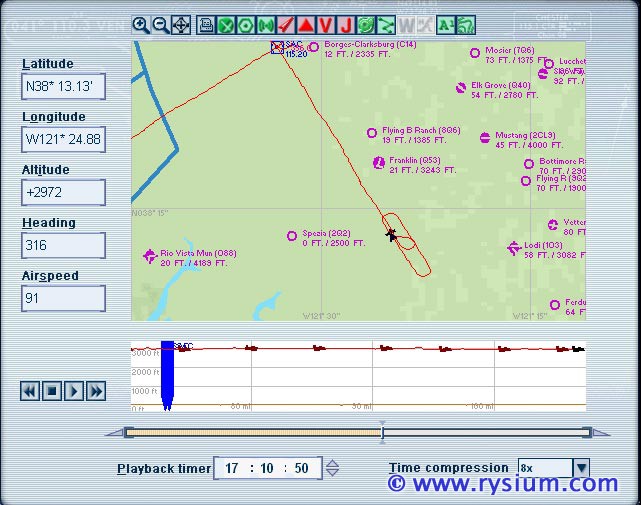Click the center-on-aircraft crosshair icon
Viewport: 641px width, 505px height.
click(180, 25)
